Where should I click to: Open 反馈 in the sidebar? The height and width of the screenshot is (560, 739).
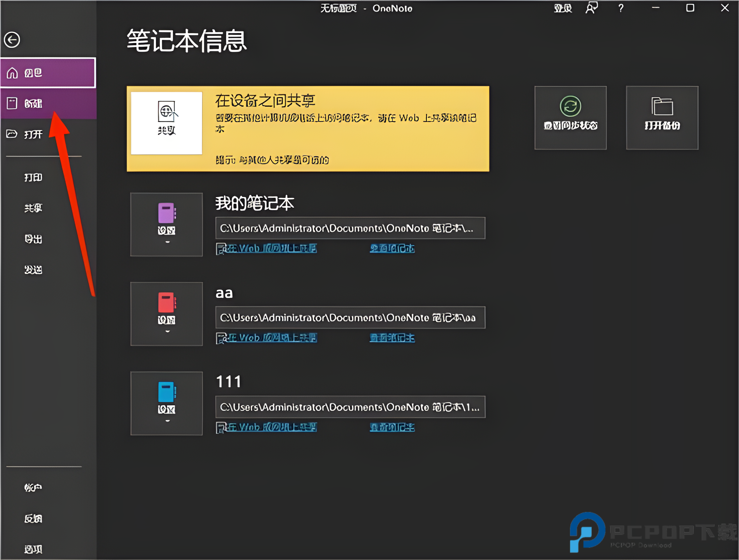pos(33,518)
